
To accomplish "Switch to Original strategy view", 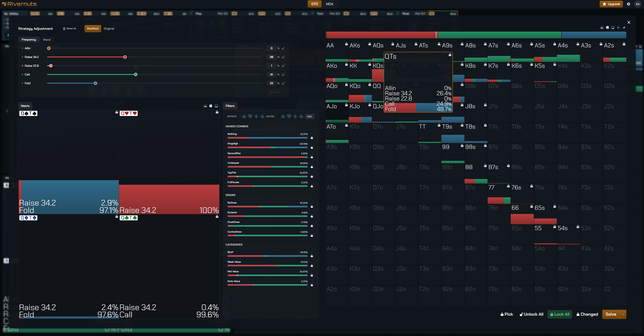I will (x=109, y=29).
